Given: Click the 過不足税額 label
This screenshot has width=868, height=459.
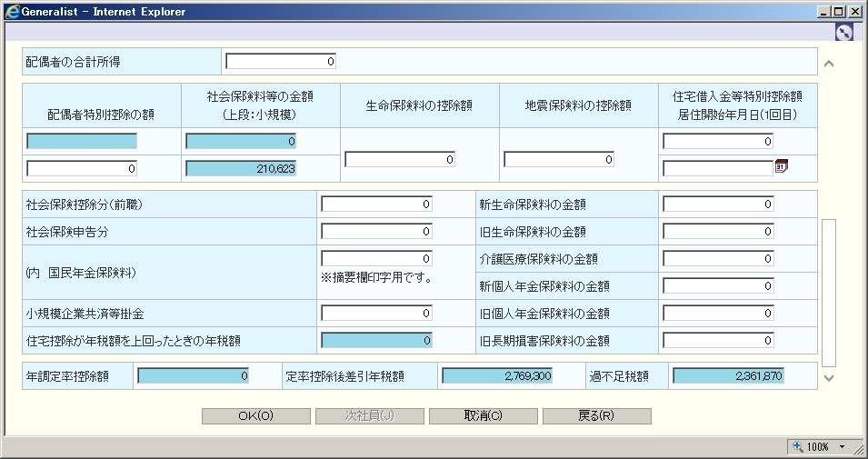Looking at the screenshot, I should coord(619,377).
